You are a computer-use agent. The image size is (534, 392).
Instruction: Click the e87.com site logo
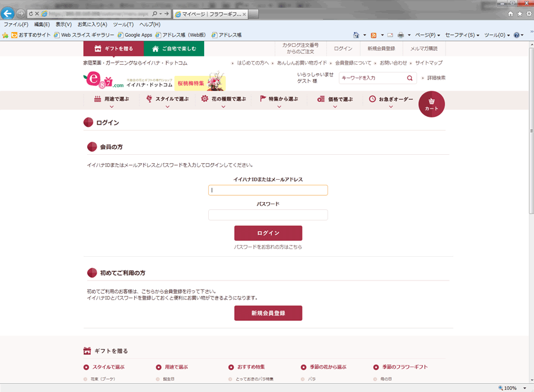point(103,80)
